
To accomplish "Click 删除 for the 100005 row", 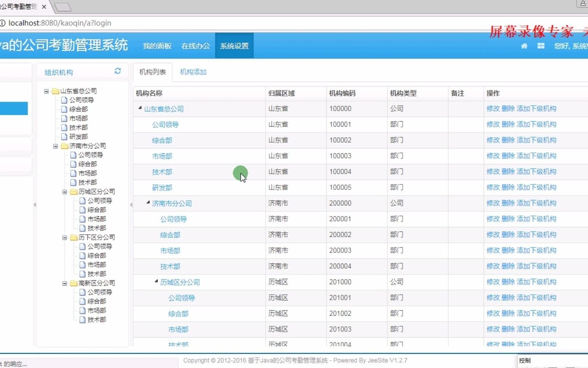I will point(508,188).
